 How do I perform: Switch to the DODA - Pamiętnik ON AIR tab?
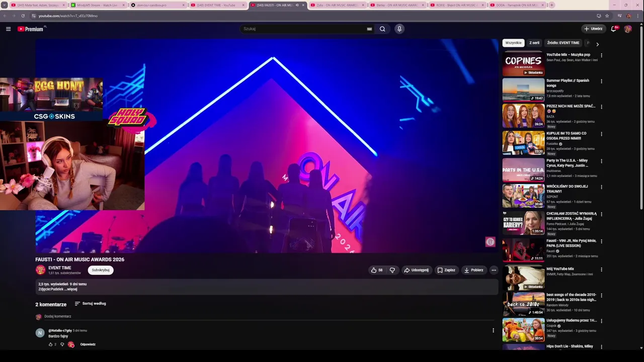517,5
